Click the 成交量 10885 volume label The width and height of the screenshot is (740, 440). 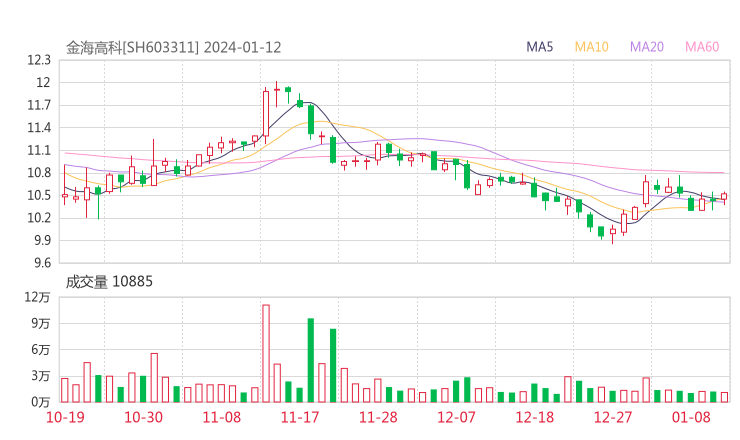pyautogui.click(x=109, y=282)
